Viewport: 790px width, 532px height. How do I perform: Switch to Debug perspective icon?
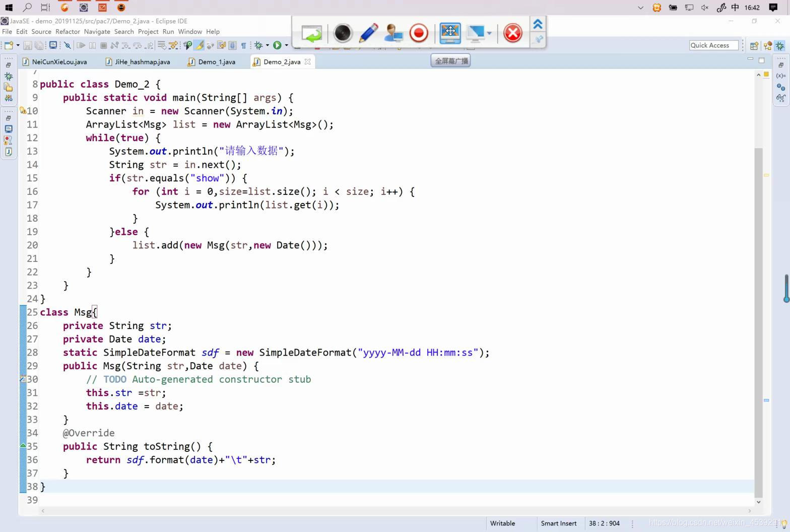click(x=780, y=46)
